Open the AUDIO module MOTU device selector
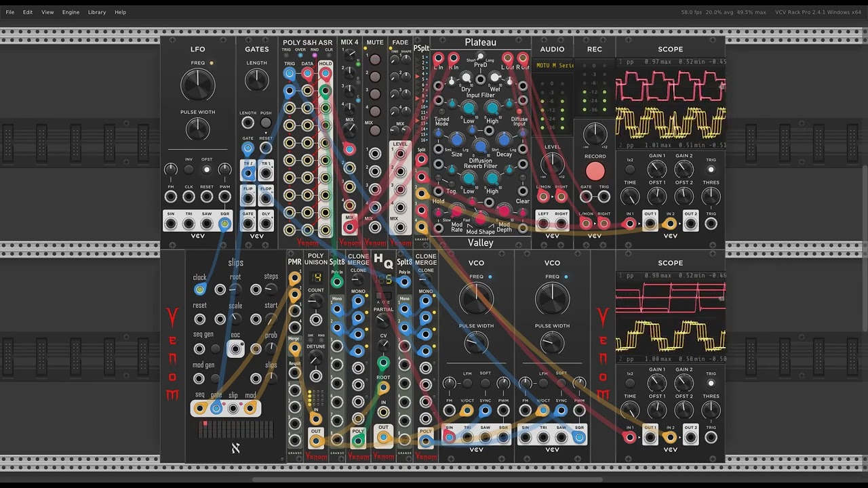The width and height of the screenshot is (868, 488). 554,65
